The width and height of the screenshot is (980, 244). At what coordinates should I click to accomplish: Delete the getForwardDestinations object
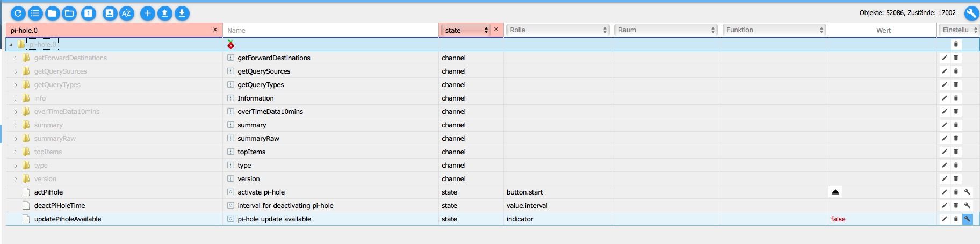coord(956,58)
